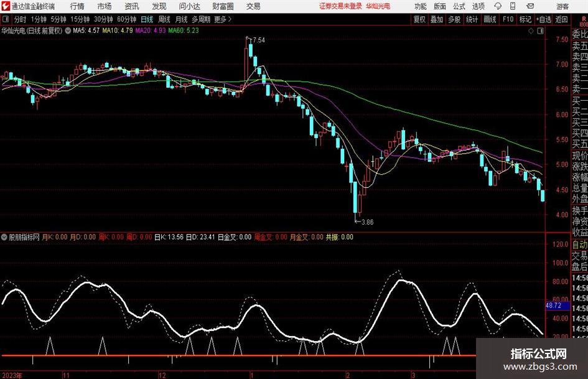Switch to the 月线 period tab

coord(182,19)
